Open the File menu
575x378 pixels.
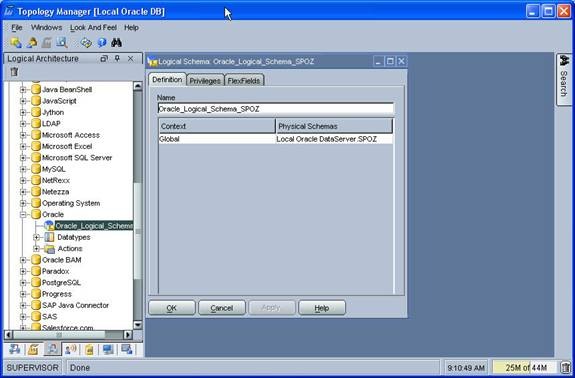click(17, 27)
